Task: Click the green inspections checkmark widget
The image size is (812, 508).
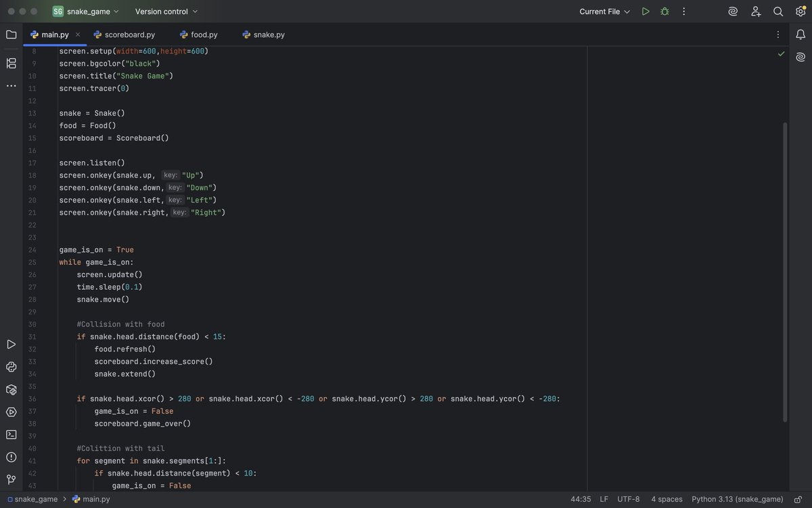Action: 782,54
